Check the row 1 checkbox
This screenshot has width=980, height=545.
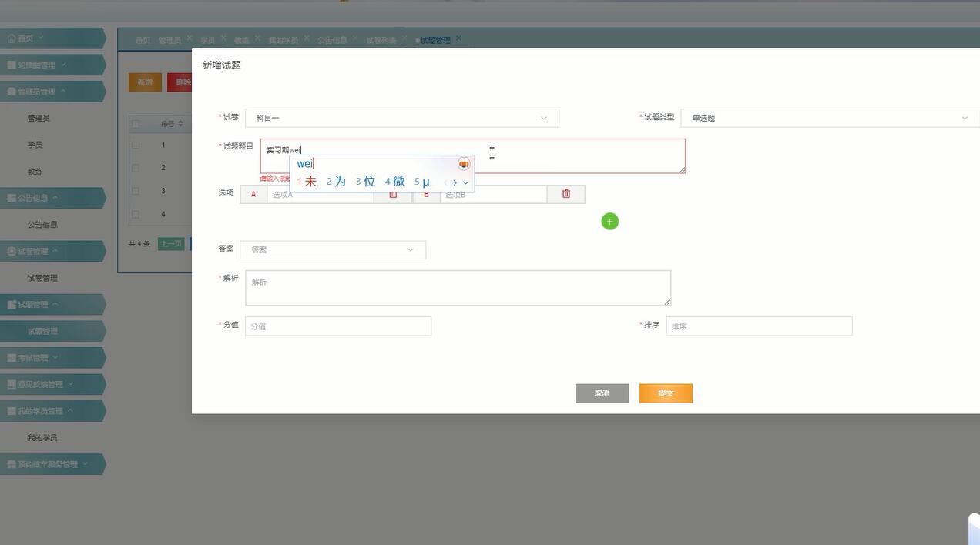coord(136,145)
